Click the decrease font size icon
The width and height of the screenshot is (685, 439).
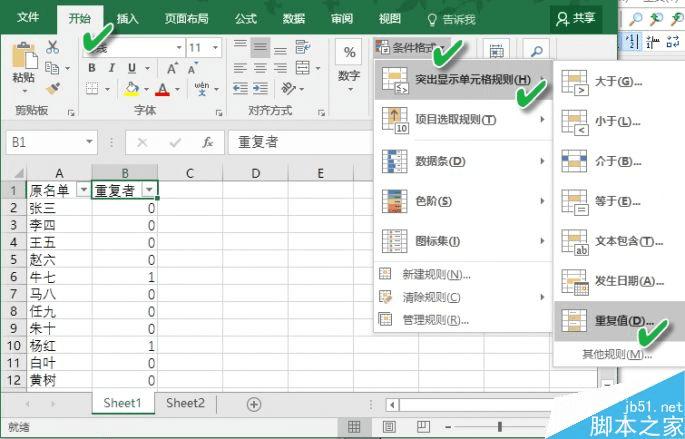(192, 69)
